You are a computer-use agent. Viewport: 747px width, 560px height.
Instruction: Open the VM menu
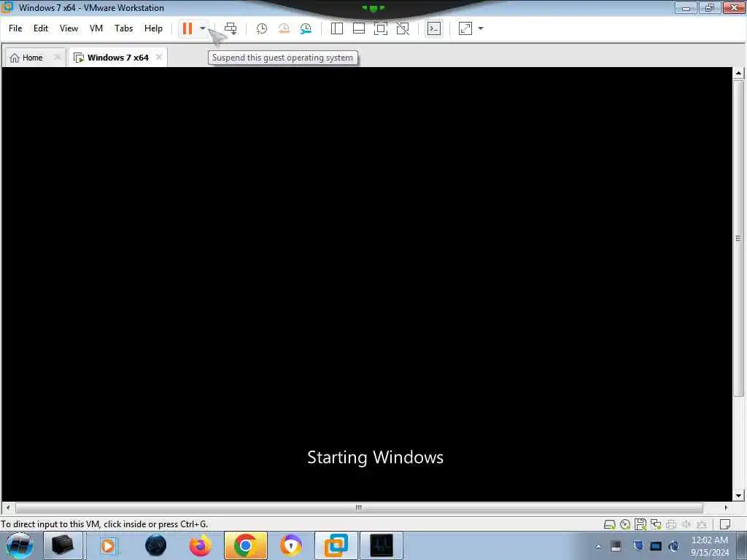point(96,28)
